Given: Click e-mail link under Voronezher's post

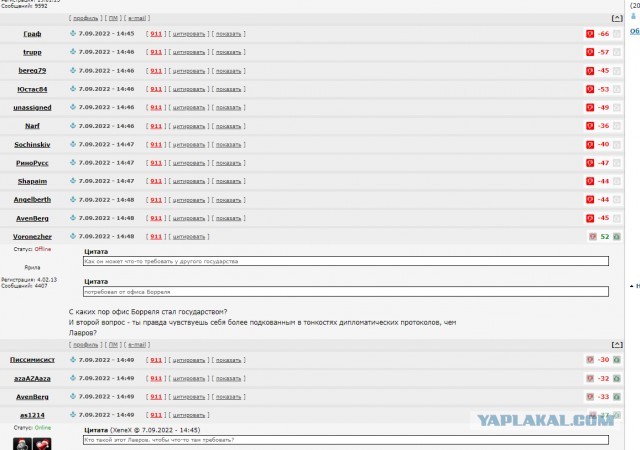Looking at the screenshot, I should [137, 345].
